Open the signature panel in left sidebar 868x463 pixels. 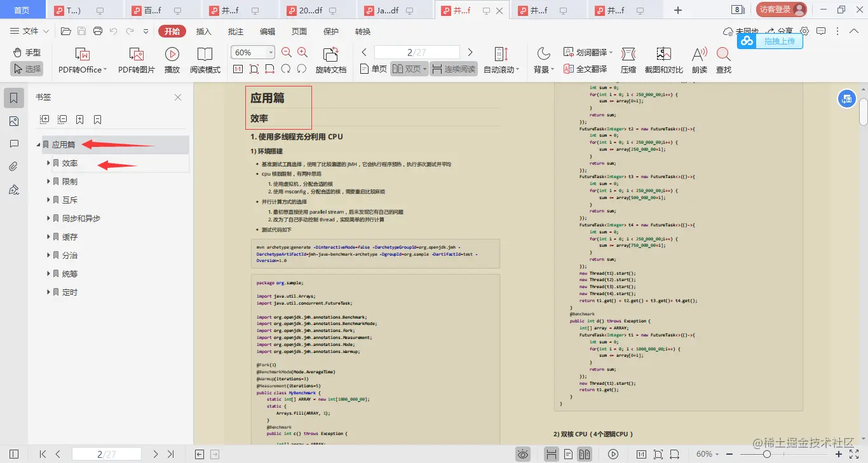point(15,190)
